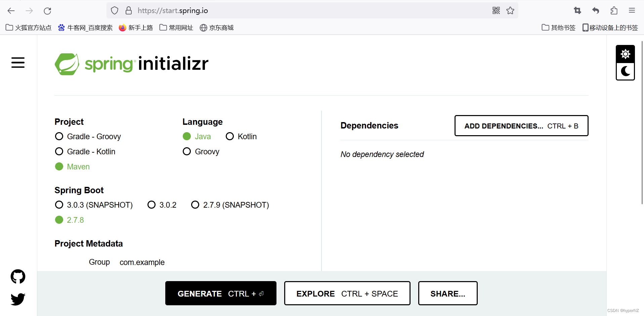Open the 其他书签 folder

(559, 28)
